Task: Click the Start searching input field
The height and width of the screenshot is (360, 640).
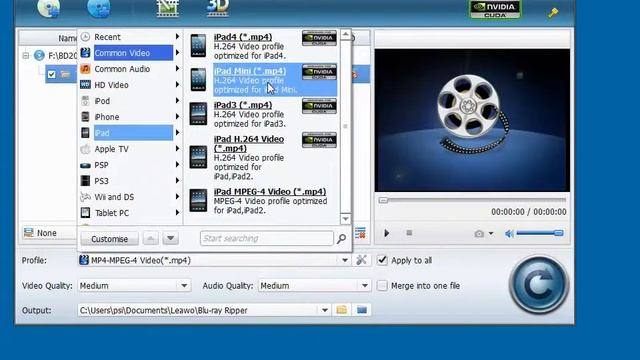Action: tap(267, 238)
